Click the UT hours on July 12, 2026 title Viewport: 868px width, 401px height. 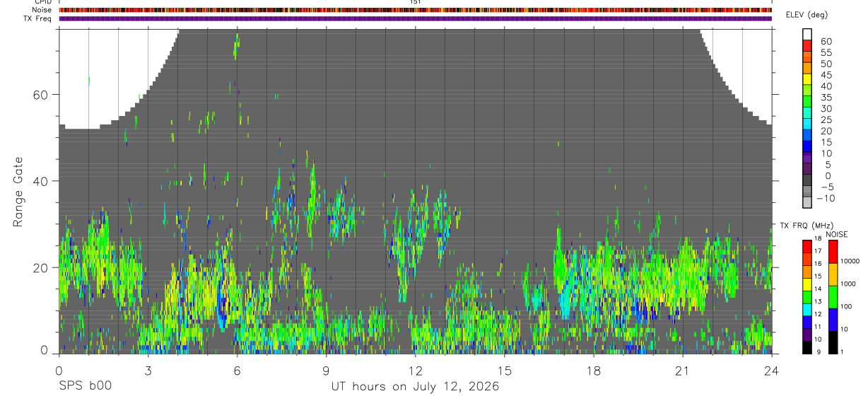tap(415, 387)
